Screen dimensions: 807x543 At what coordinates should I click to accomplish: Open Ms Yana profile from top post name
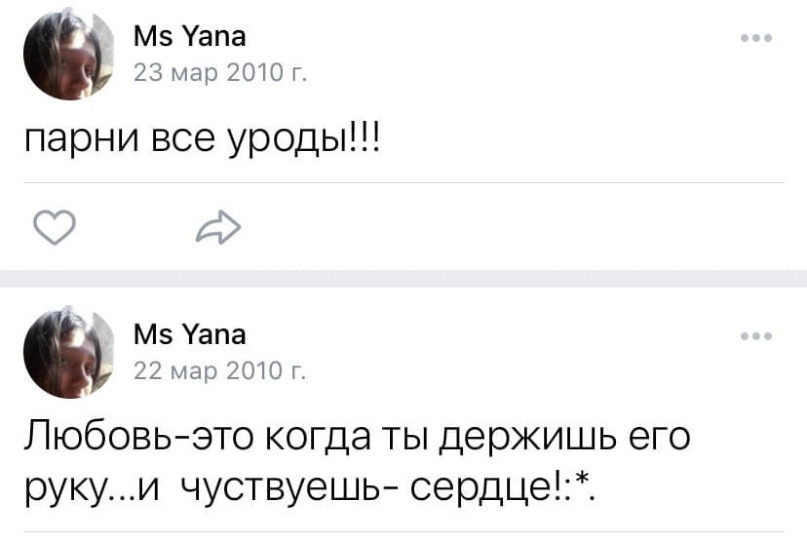[189, 38]
